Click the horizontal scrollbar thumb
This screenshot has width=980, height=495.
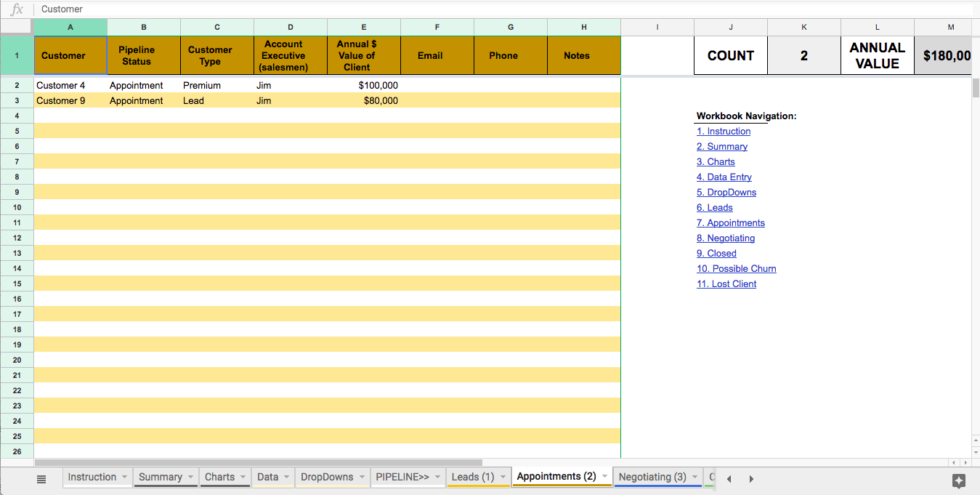click(258, 462)
